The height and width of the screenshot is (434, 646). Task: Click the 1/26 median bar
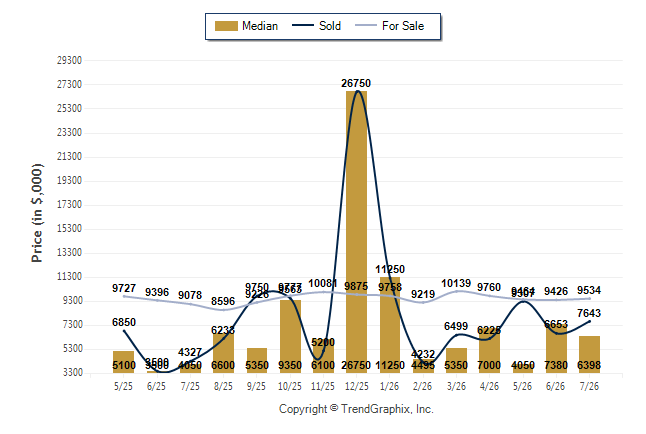click(x=390, y=325)
